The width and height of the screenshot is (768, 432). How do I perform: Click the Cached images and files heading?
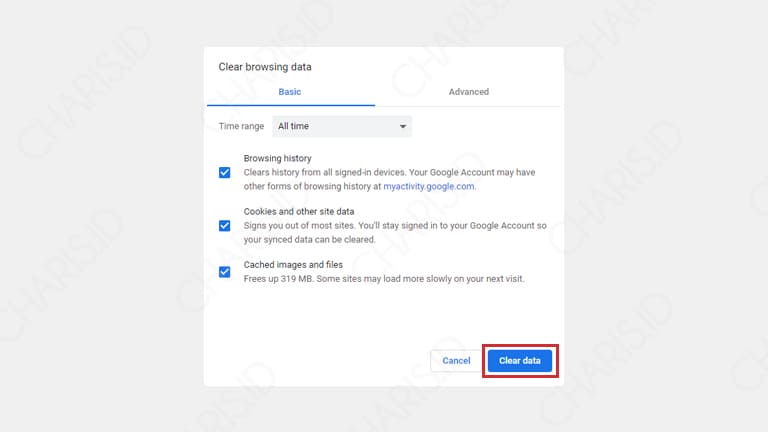[x=293, y=264]
